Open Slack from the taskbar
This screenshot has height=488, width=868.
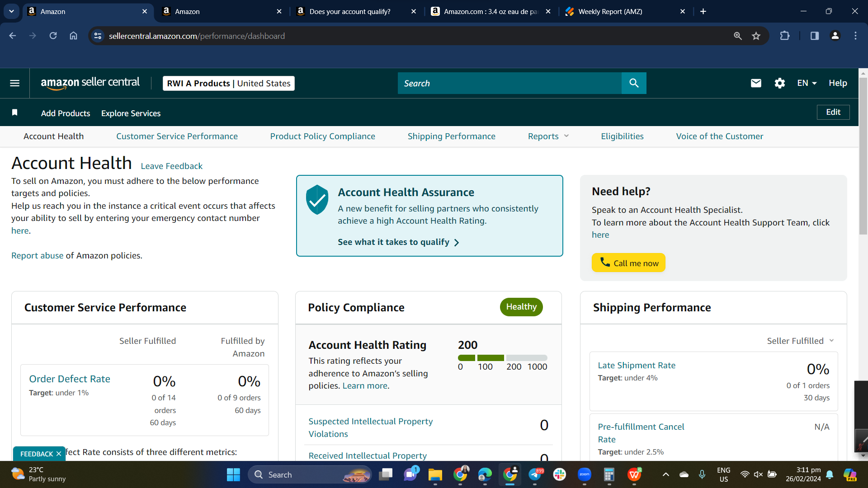559,474
